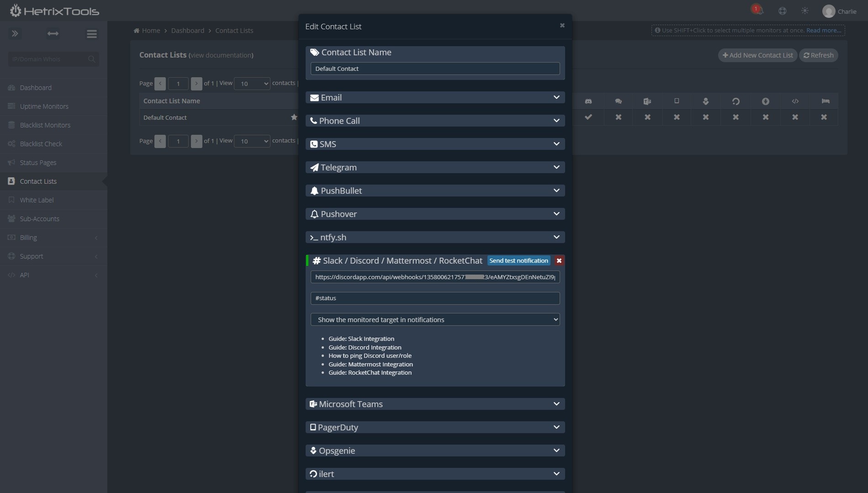
Task: Open Guide: Discord Integration link
Action: pos(365,347)
